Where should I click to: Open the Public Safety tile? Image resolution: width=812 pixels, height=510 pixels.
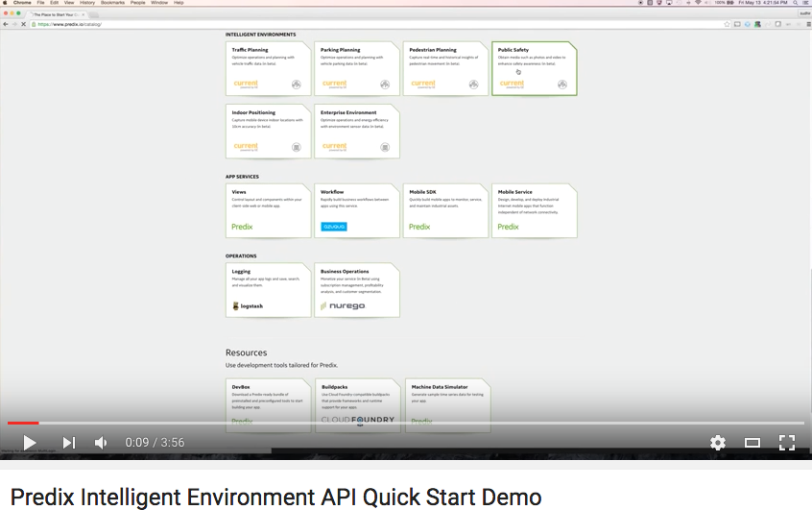(534, 68)
